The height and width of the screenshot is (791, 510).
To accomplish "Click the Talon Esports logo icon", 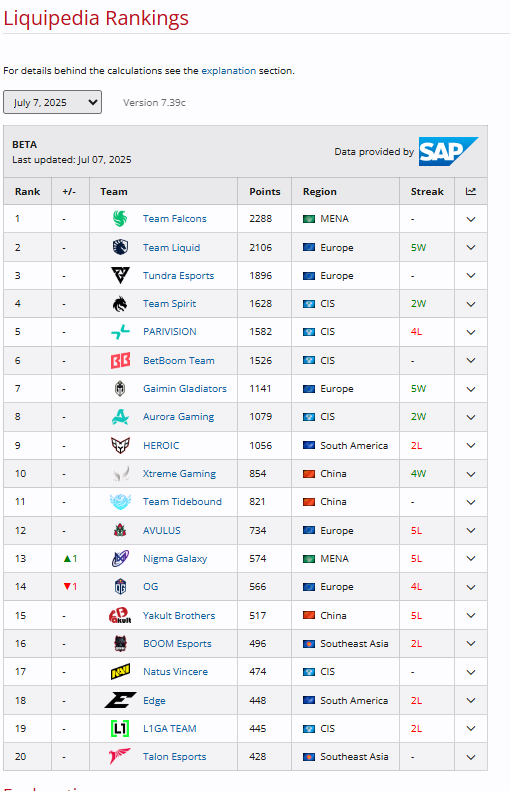I will point(120,757).
